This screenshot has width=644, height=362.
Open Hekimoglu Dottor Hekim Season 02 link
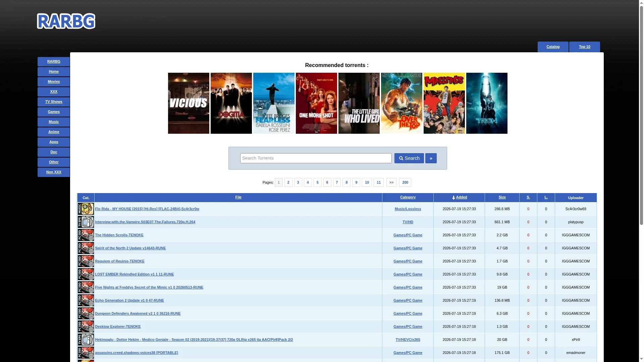coord(194,340)
